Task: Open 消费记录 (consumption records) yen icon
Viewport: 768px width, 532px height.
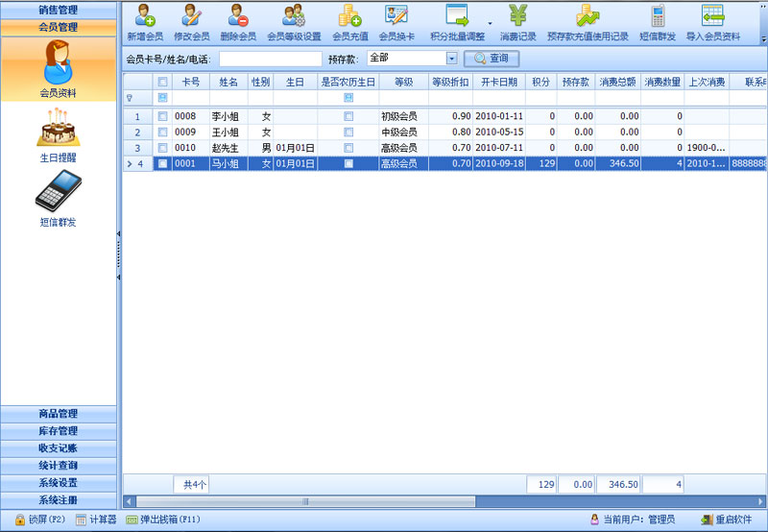Action: [x=517, y=16]
